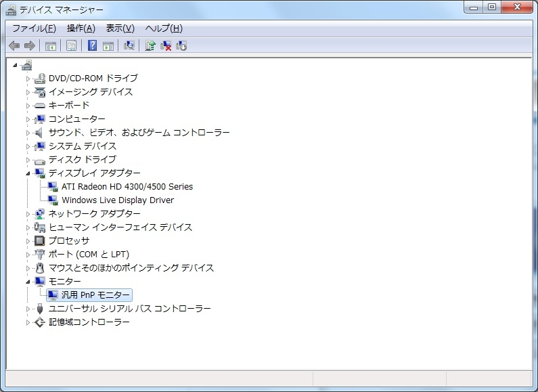Open the ファイル(F) menu
This screenshot has width=538, height=392.
coord(34,28)
